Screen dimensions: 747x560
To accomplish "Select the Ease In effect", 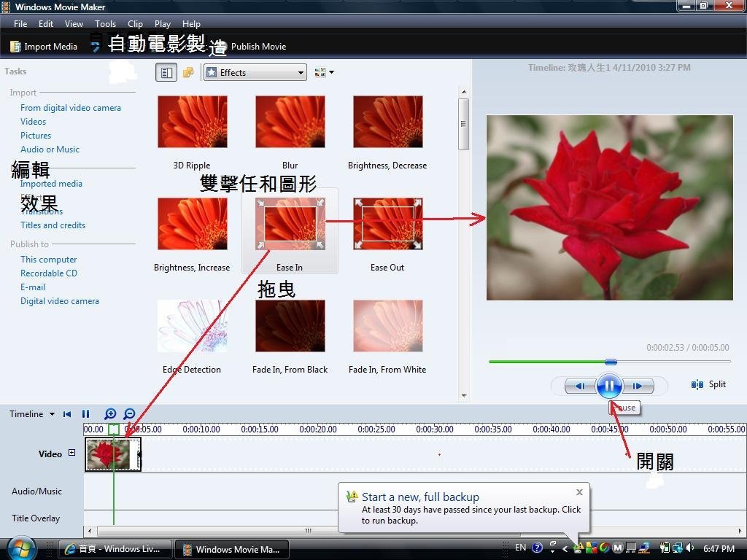I will click(x=290, y=231).
